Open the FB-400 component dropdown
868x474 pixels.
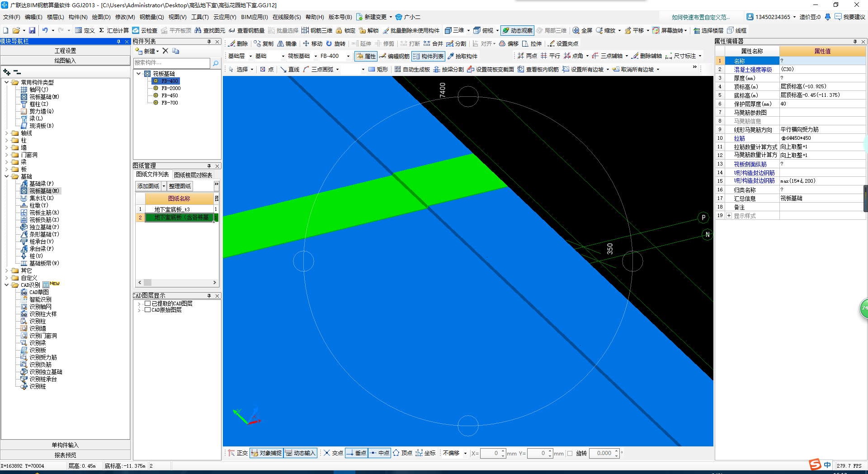coord(348,56)
